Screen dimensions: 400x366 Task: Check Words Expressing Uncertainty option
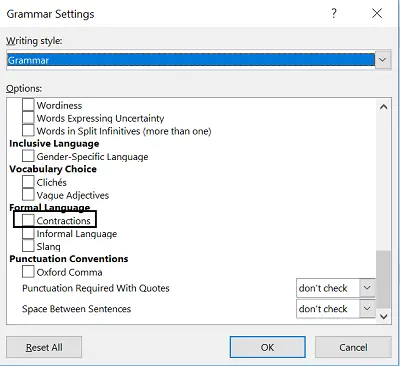click(28, 118)
